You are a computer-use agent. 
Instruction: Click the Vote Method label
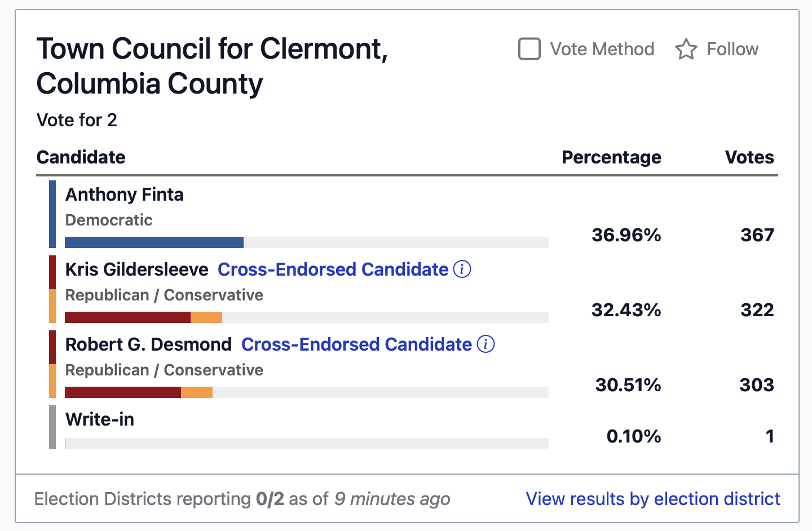pos(602,50)
